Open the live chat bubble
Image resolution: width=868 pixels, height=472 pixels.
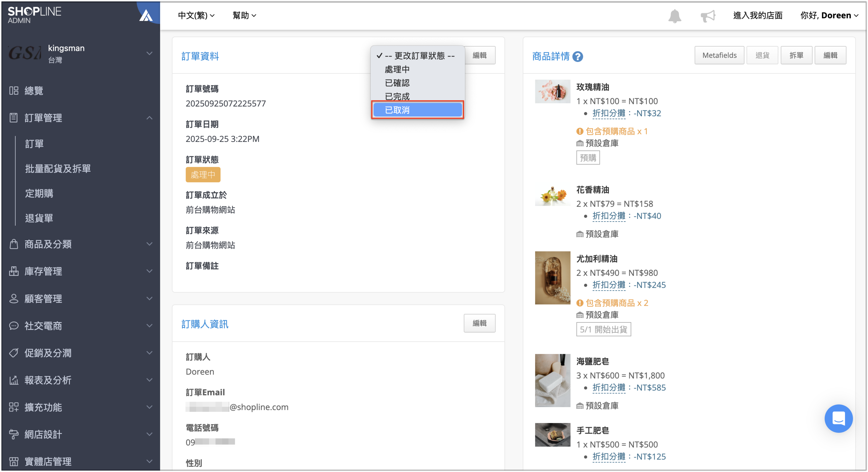point(838,418)
